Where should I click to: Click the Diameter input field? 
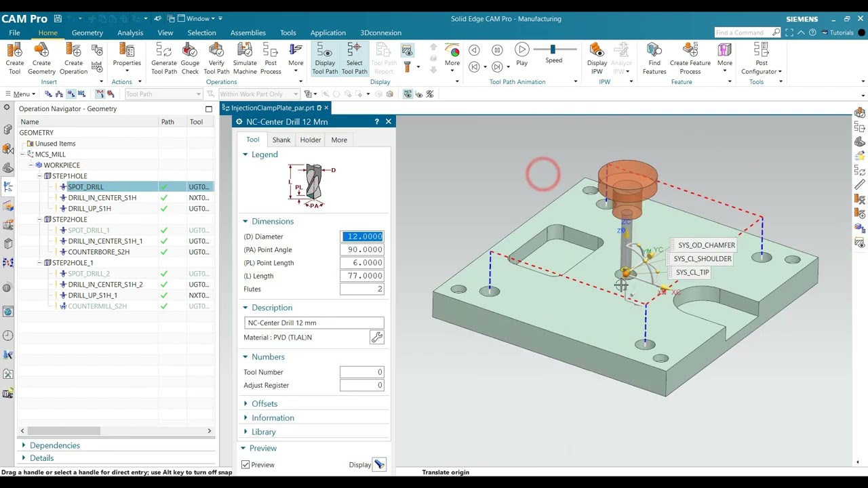click(x=362, y=237)
